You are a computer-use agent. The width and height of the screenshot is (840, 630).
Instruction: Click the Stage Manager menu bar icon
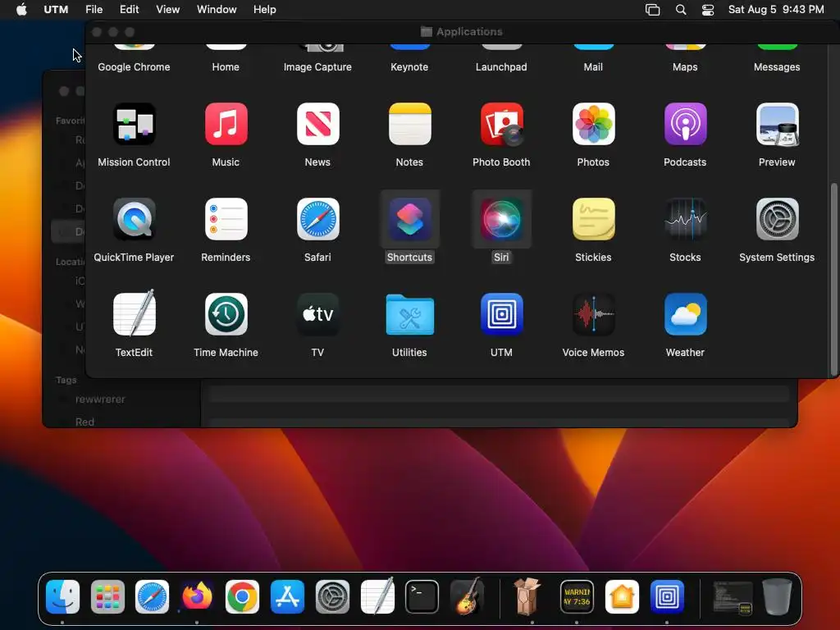coord(652,10)
